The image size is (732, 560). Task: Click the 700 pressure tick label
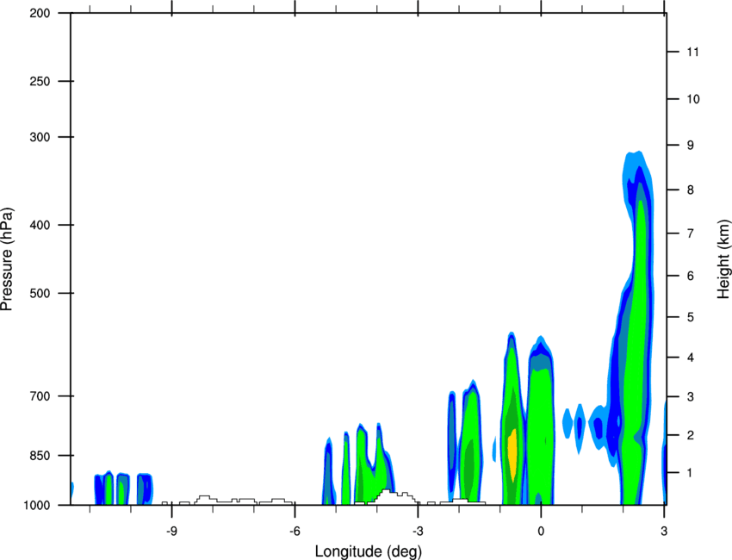40,396
